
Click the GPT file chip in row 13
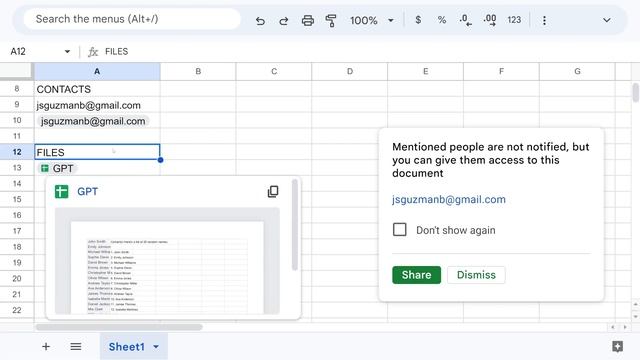pos(58,168)
